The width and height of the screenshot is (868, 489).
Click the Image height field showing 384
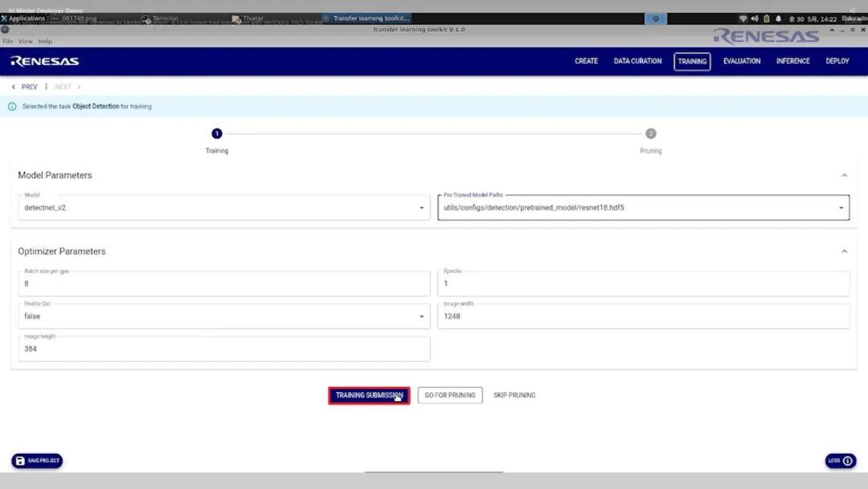coord(223,348)
